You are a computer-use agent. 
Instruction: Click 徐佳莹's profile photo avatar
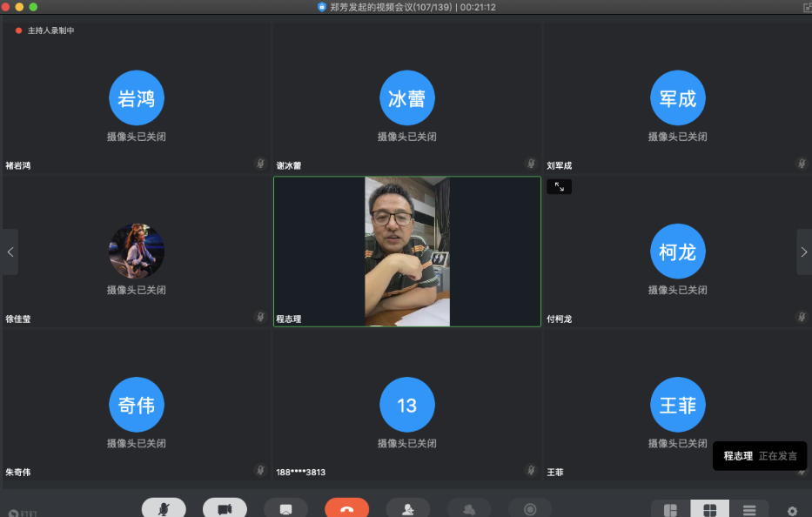click(x=137, y=251)
